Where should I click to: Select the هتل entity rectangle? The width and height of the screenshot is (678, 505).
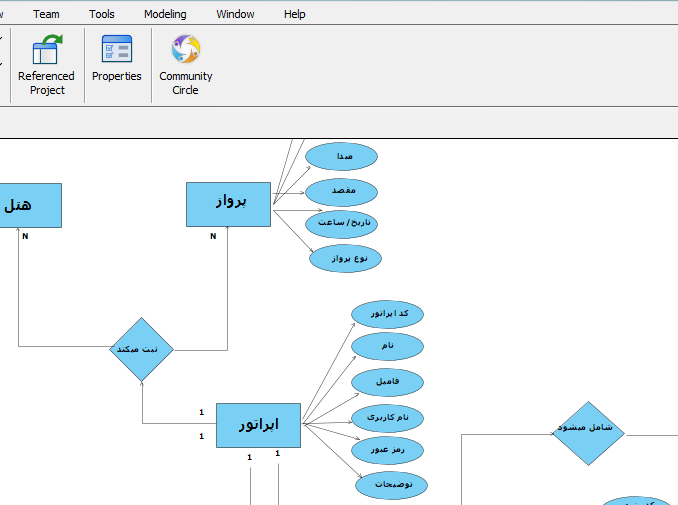point(30,205)
